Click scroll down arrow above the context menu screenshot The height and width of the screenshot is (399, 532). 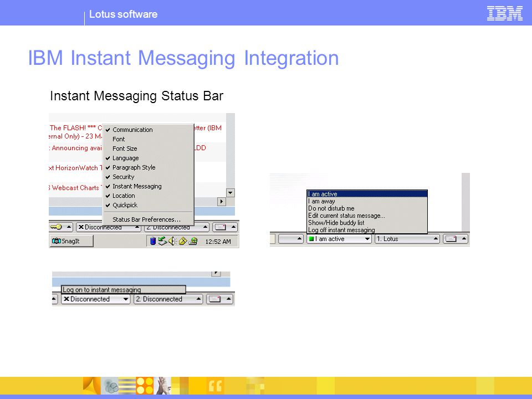(x=231, y=193)
